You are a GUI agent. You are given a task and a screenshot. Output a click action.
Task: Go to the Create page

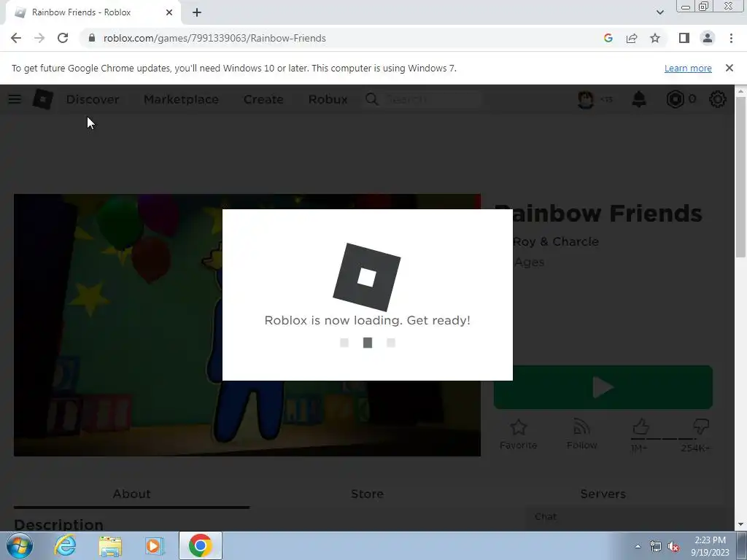[x=263, y=99]
